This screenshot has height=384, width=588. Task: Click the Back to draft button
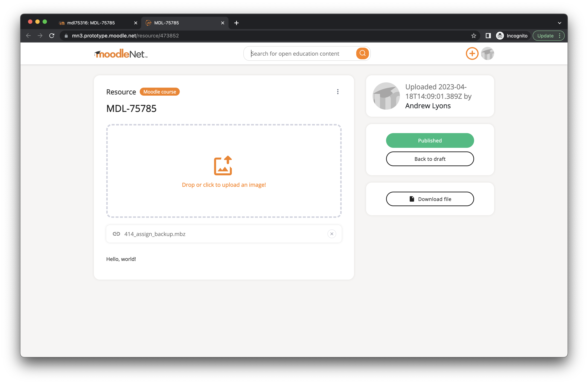point(430,159)
